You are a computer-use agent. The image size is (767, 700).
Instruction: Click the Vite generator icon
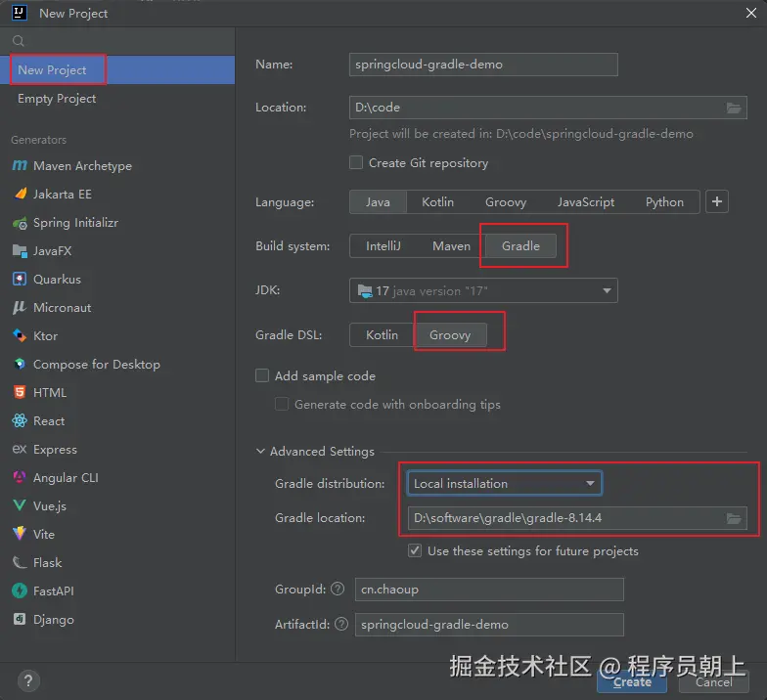pos(20,534)
